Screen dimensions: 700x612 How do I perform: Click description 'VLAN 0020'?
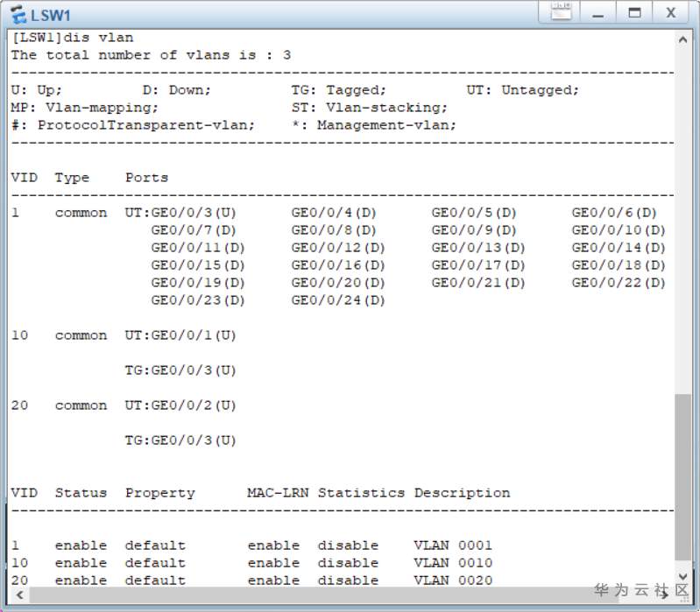coord(453,580)
